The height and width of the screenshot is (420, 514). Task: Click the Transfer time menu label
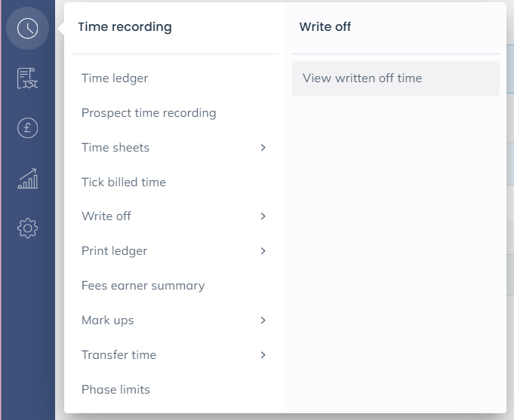point(118,355)
